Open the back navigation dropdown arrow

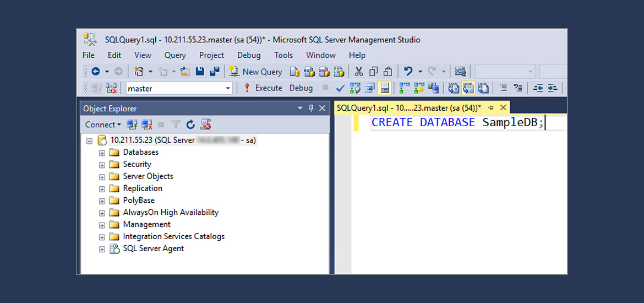107,72
